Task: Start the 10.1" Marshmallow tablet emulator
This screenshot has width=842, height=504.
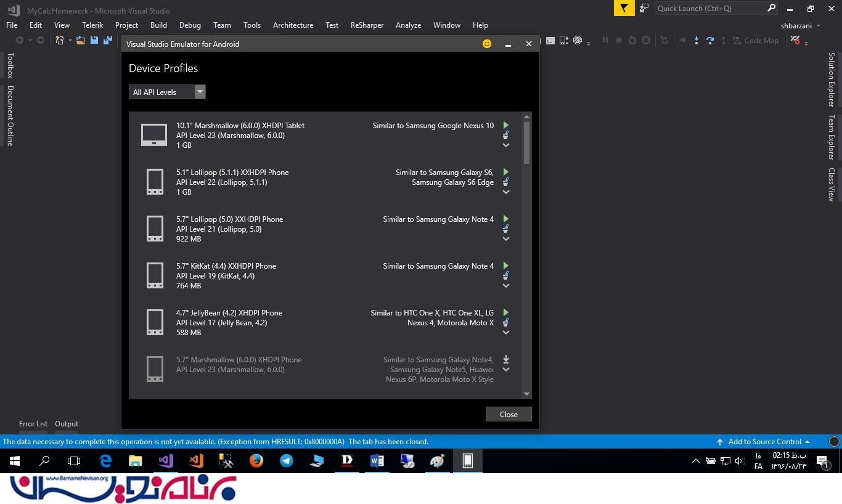Action: [x=506, y=125]
